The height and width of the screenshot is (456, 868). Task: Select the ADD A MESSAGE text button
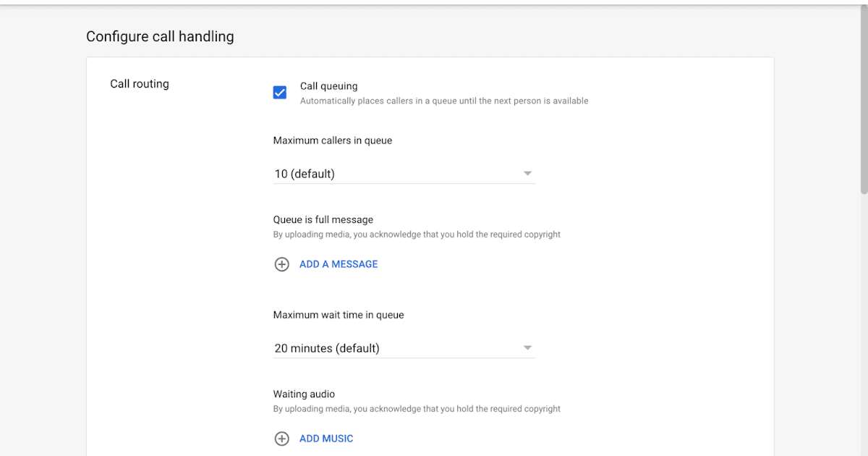pos(339,264)
